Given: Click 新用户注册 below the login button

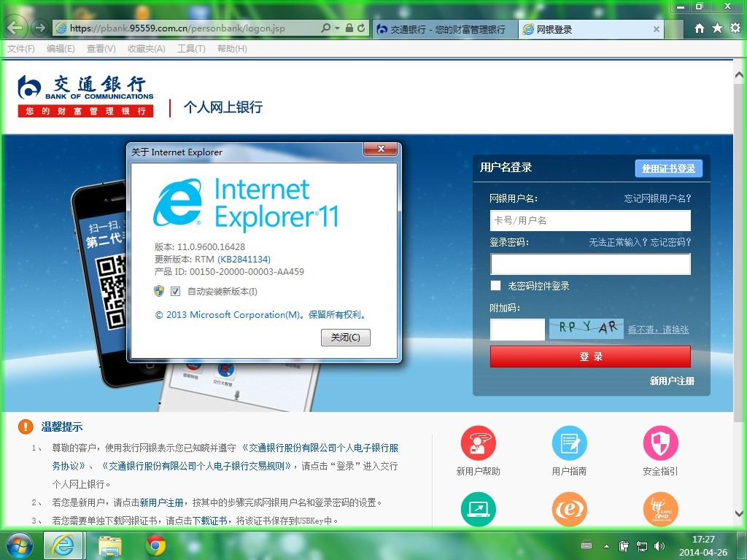Looking at the screenshot, I should click(x=672, y=381).
